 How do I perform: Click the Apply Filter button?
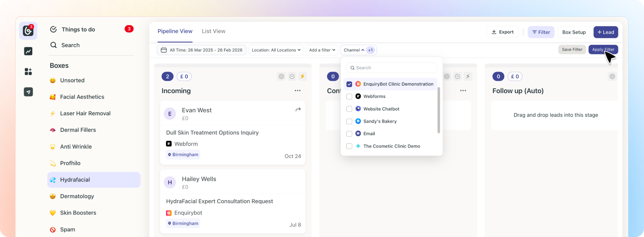tap(603, 50)
